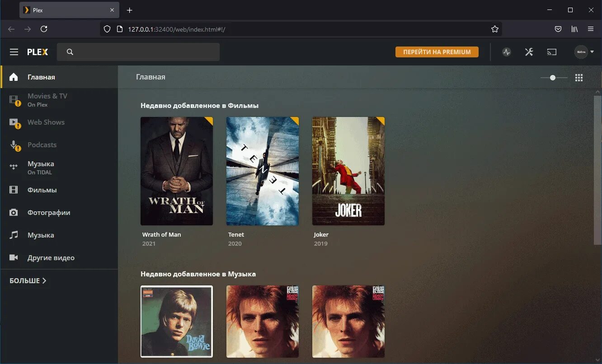Screen dimensions: 602x364
Task: Close the Plex browser tab
Action: (x=112, y=10)
